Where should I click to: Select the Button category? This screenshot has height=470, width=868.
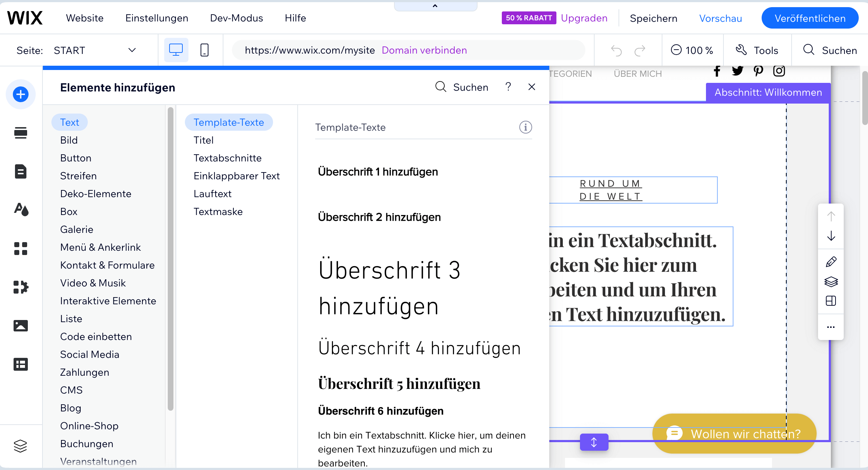coord(76,158)
